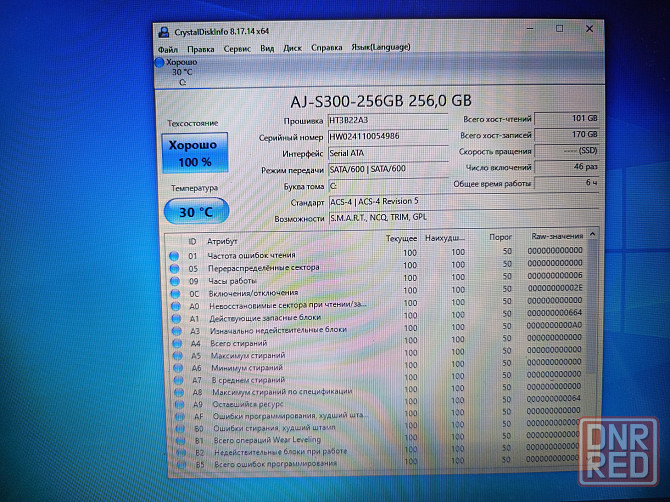Open the Сервис menu
The width and height of the screenshot is (670, 502).
coord(237,49)
